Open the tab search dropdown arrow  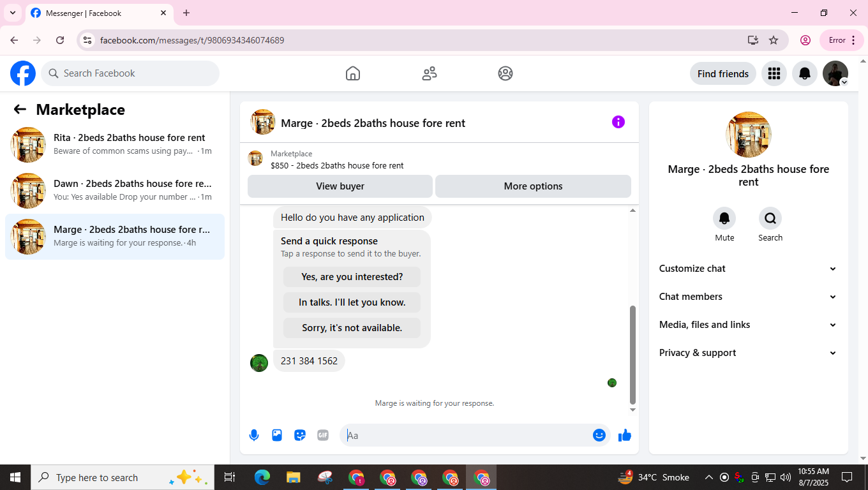12,13
